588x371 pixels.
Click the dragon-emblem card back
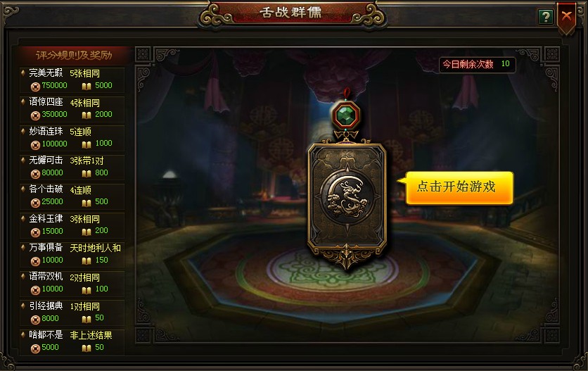347,200
